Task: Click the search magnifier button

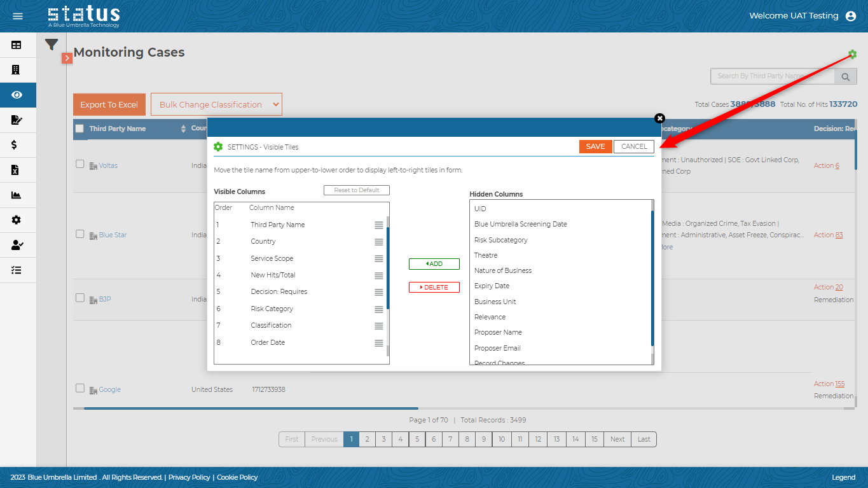Action: click(845, 76)
